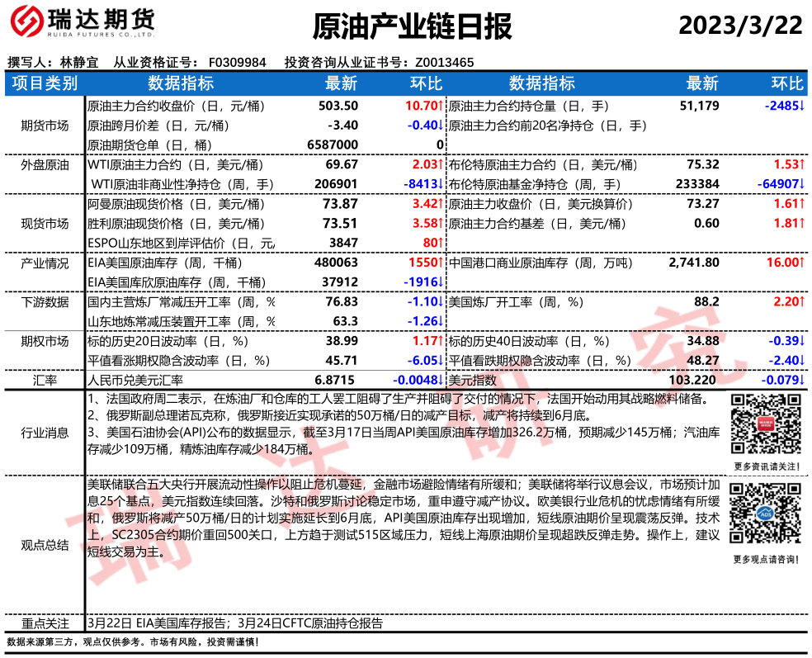Click the 产业情况 row label
The image size is (812, 658).
pos(45,263)
